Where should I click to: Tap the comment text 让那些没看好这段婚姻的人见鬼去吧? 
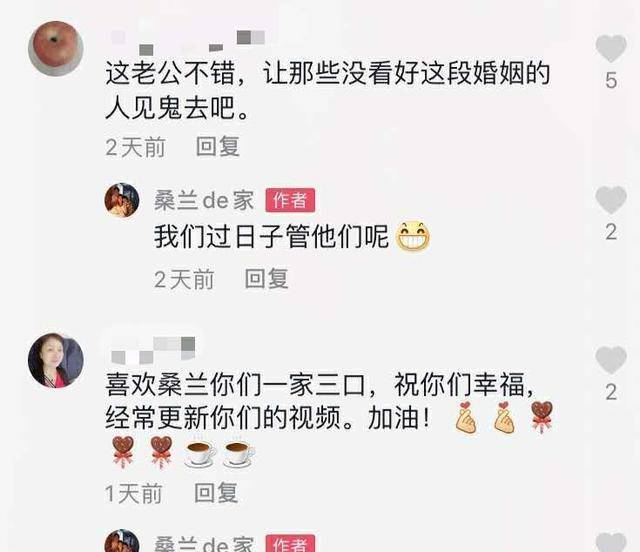pos(328,91)
